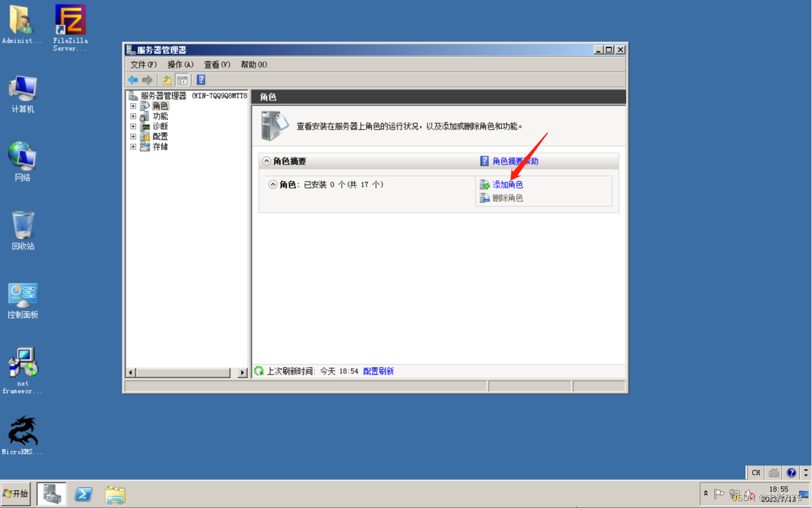Click the icon beside 删除角色
812x508 pixels.
coord(484,197)
